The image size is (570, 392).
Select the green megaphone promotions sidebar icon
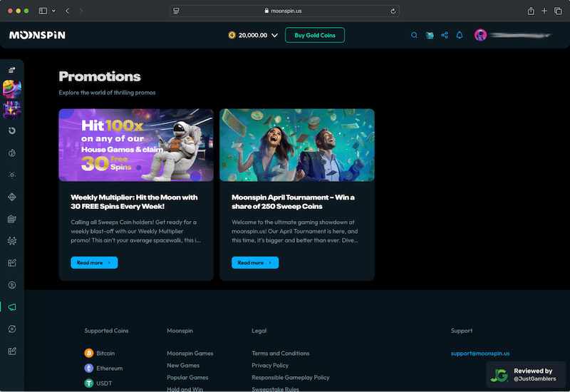point(12,307)
